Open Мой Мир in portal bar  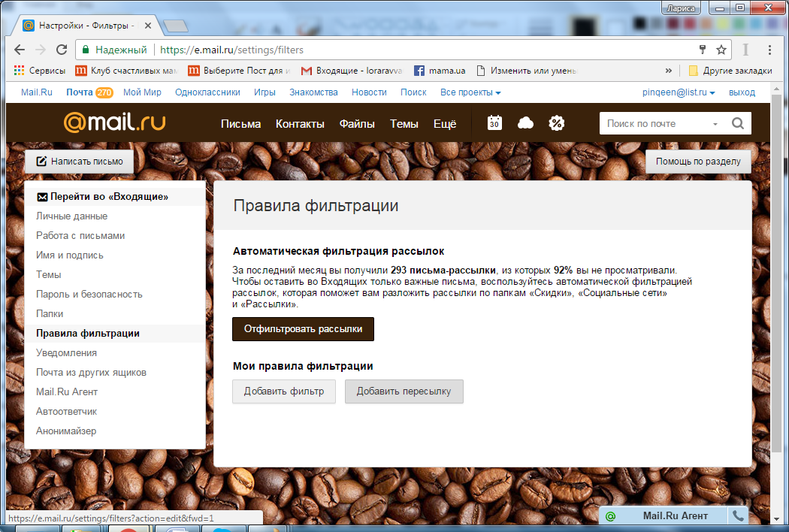143,92
